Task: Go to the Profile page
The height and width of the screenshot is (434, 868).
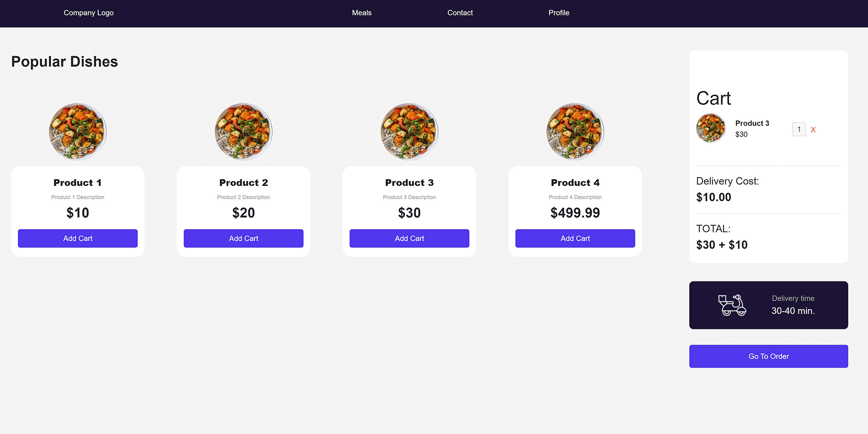Action: pyautogui.click(x=559, y=13)
